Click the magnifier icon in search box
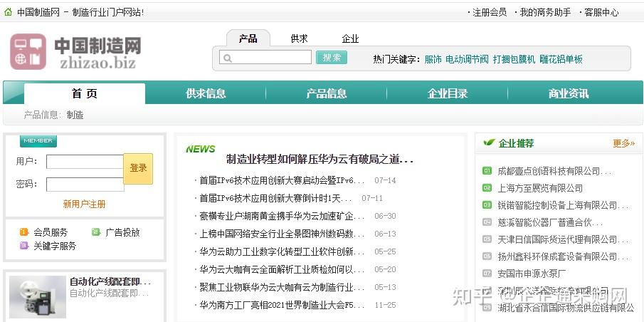The image size is (644, 322). click(228, 58)
